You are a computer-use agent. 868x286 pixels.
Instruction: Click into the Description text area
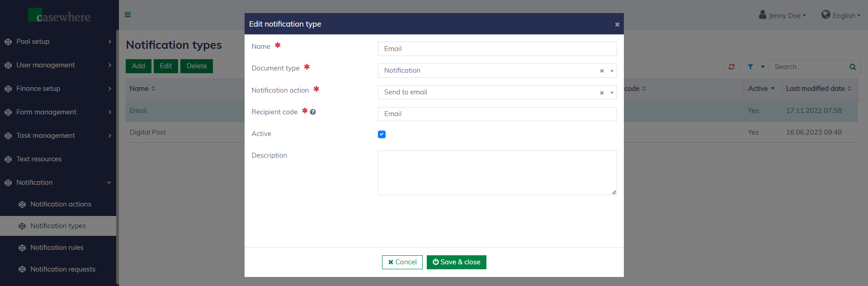pyautogui.click(x=497, y=173)
